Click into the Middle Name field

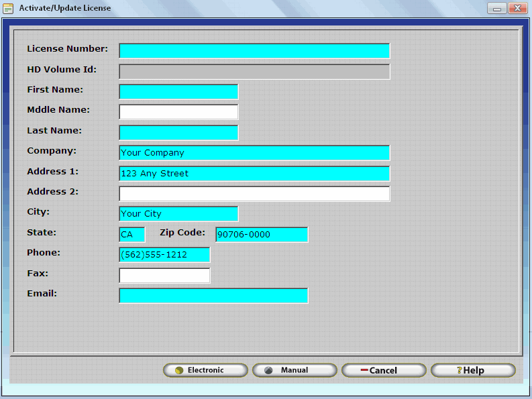pos(178,112)
